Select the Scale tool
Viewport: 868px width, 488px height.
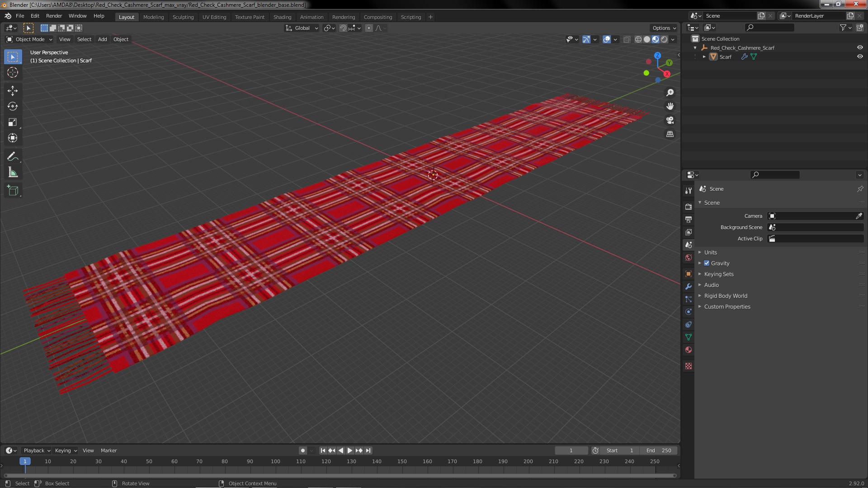pos(13,122)
